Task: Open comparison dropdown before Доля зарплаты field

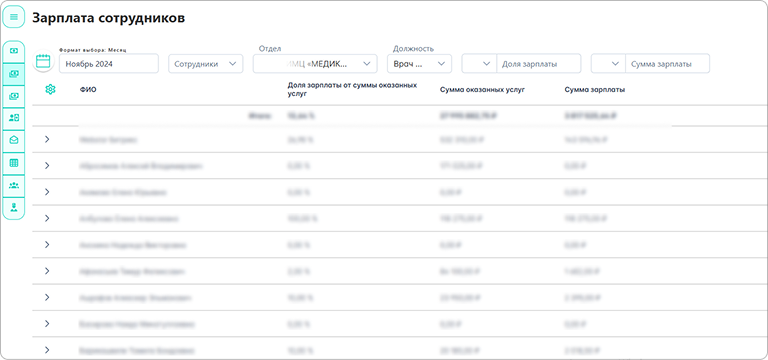Action: click(479, 64)
